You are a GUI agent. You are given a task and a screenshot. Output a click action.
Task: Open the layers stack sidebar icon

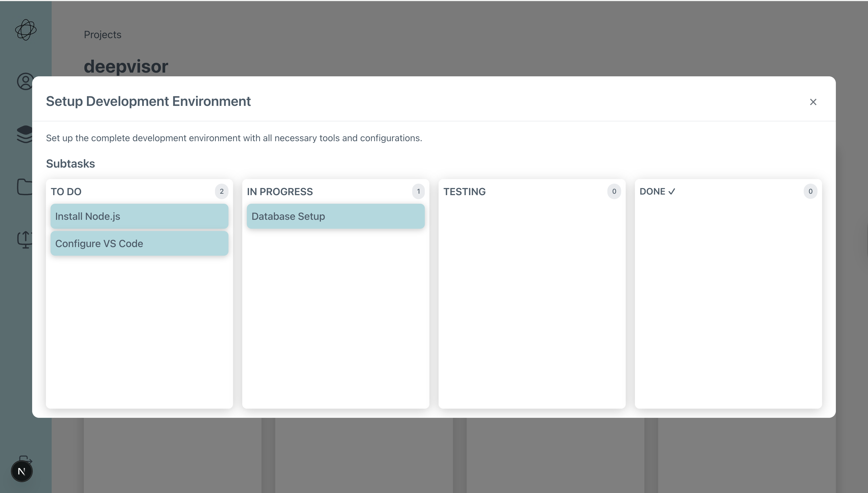point(25,134)
